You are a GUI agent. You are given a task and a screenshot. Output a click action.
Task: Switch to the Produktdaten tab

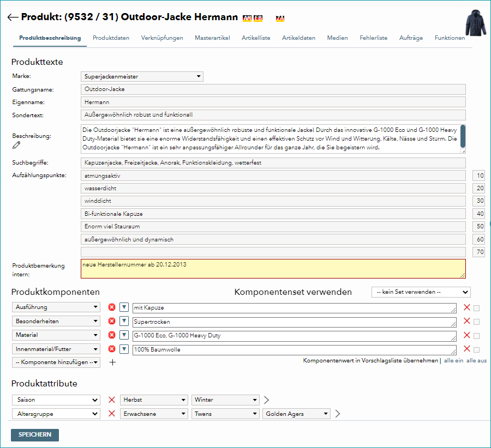pos(111,38)
